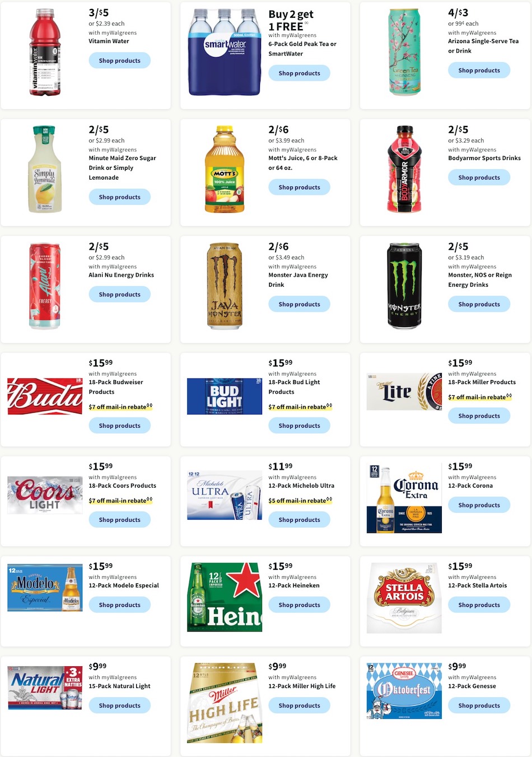Click Shop products for Alani Nu Energy Drinks

tap(119, 294)
